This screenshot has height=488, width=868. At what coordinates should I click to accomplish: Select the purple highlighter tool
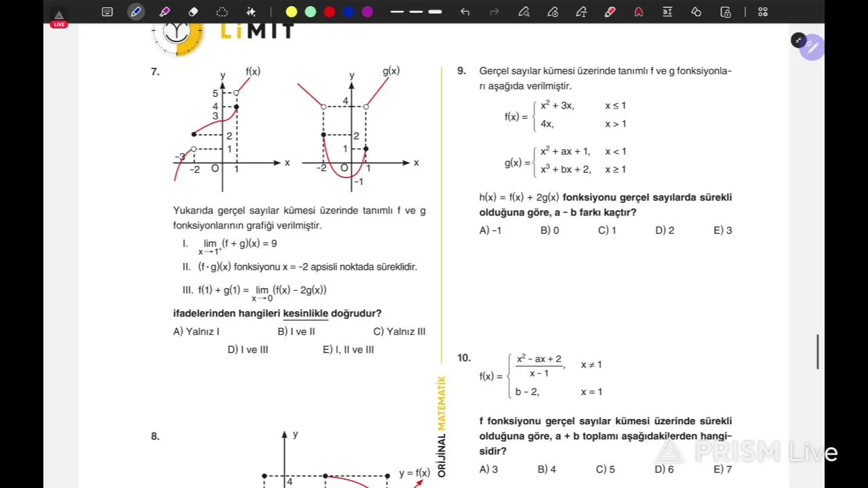(x=164, y=12)
